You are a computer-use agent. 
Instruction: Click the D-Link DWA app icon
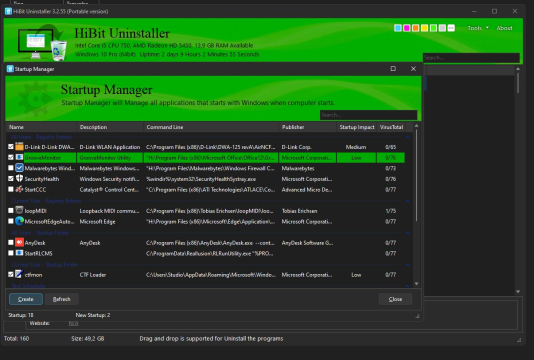[19, 147]
